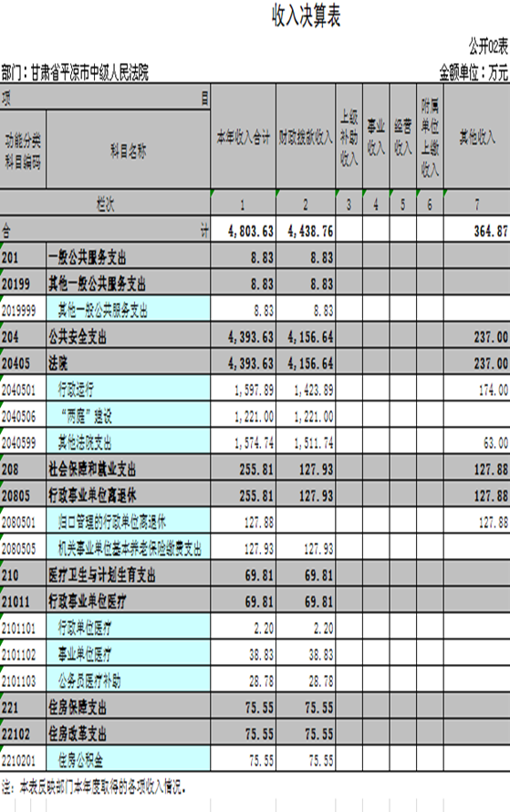Select 其他一般公共服务支出 in row 2019999
Screen dimensions: 510x812
coord(102,311)
